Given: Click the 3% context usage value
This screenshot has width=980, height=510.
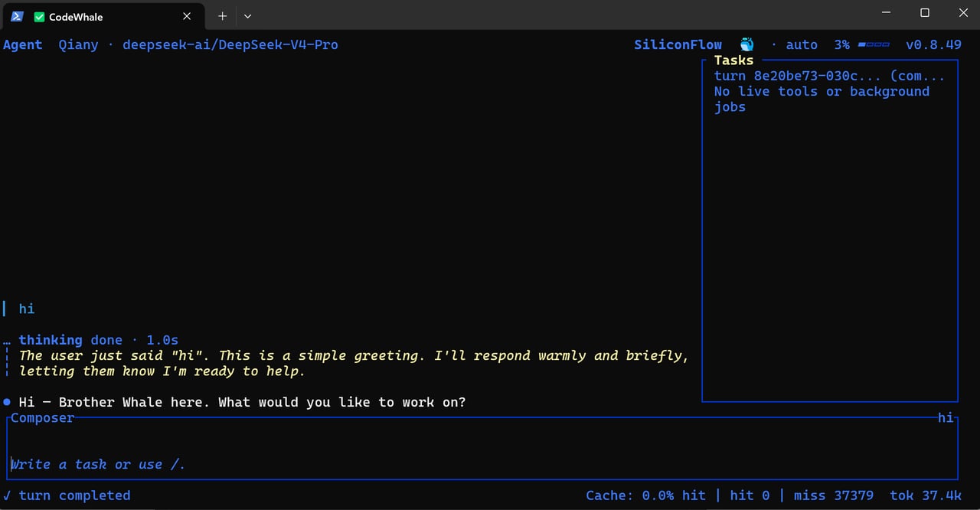Looking at the screenshot, I should click(x=841, y=44).
